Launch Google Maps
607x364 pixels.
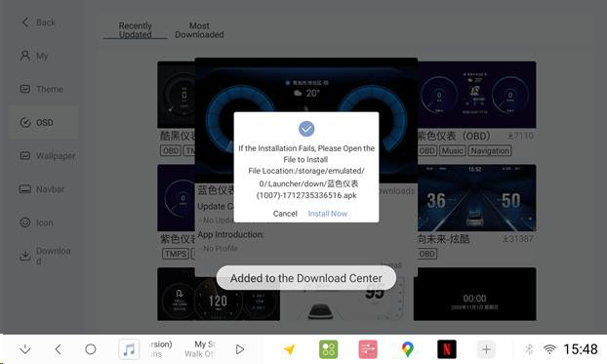(407, 349)
